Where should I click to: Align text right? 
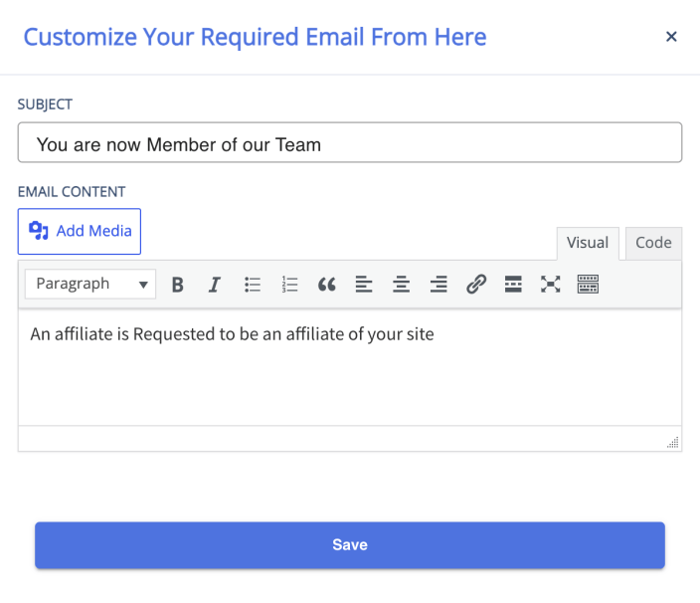point(438,284)
